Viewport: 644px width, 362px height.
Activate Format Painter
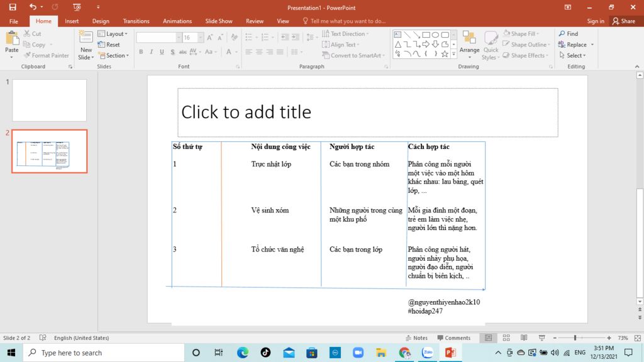(x=47, y=55)
